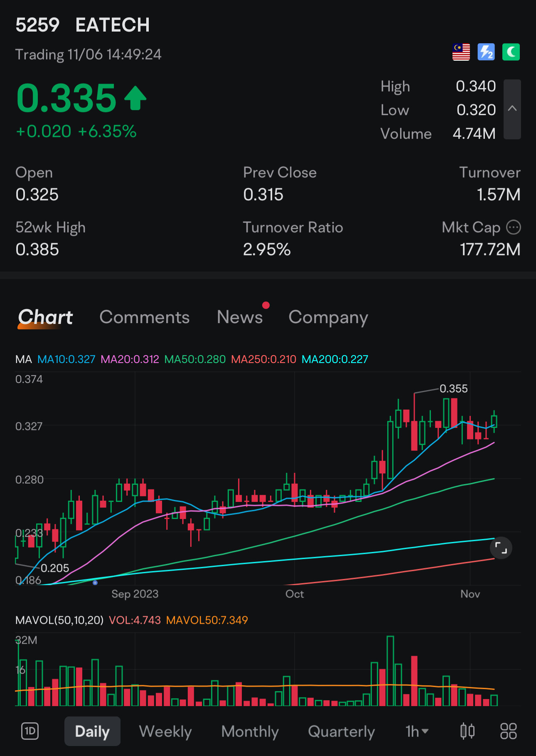Tap the stock code 5259
Image resolution: width=536 pixels, height=756 pixels.
37,25
